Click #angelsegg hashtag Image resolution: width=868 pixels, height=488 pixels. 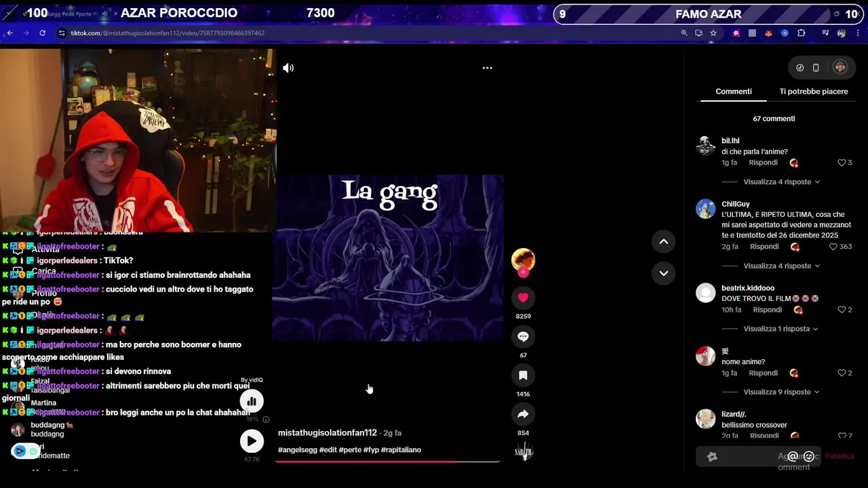[x=298, y=450]
